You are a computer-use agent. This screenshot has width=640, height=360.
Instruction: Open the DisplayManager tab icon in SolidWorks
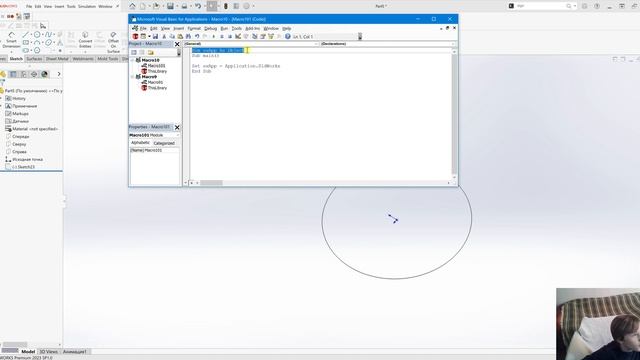pos(44,74)
